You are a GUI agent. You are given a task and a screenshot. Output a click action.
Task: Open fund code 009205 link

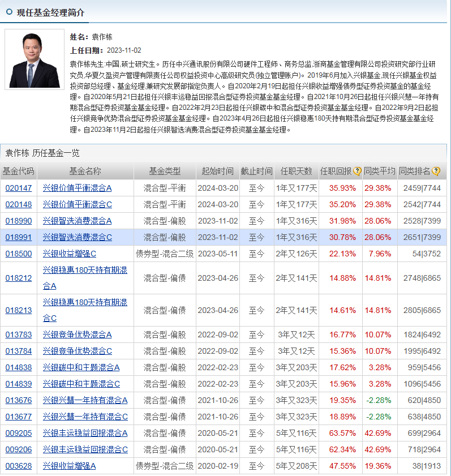[19, 433]
